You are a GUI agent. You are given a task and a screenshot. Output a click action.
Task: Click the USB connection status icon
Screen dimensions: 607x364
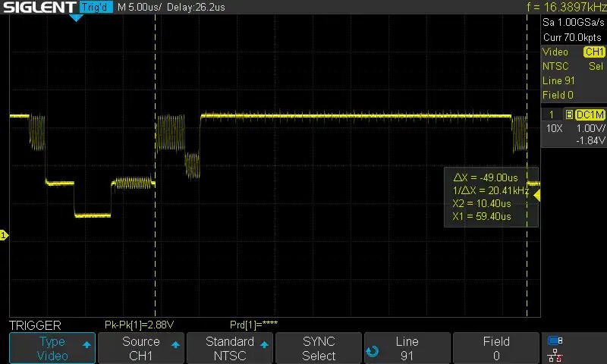tap(555, 340)
